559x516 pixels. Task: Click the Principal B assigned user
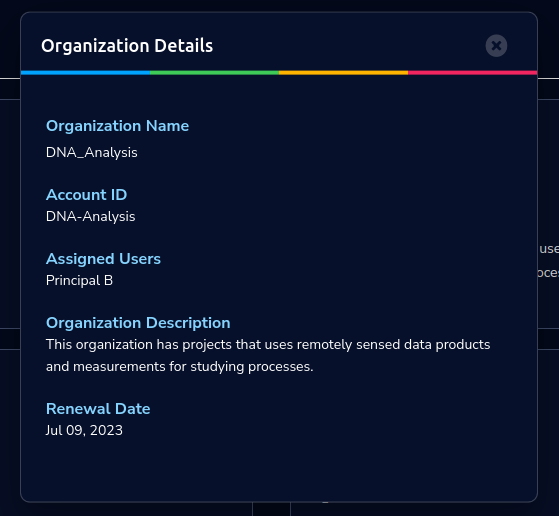pyautogui.click(x=79, y=281)
